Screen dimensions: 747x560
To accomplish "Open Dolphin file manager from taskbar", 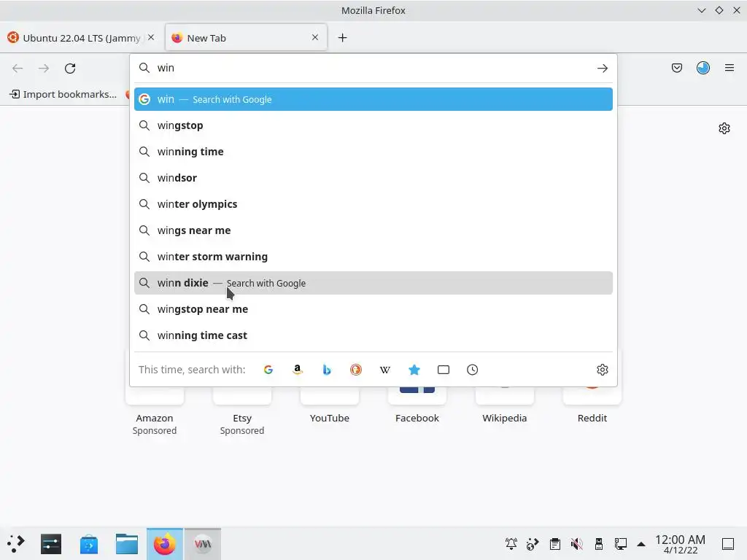I will click(x=127, y=544).
